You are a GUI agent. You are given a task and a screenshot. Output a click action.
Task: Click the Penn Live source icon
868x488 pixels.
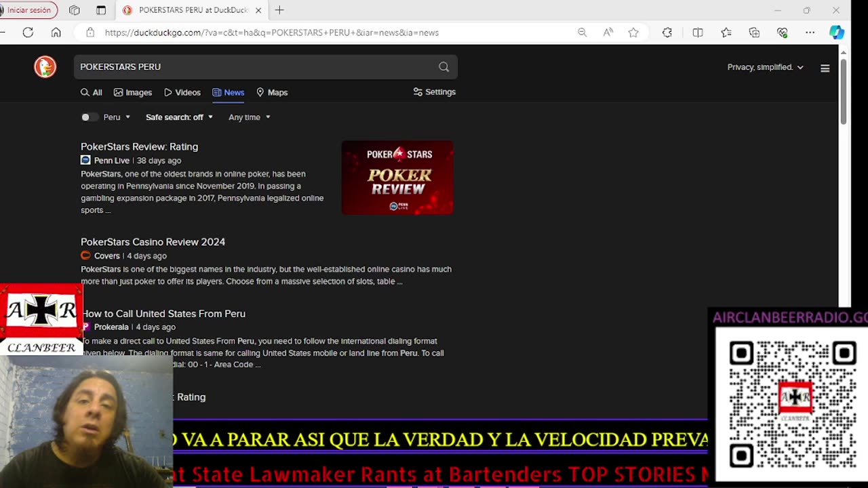(85, 161)
